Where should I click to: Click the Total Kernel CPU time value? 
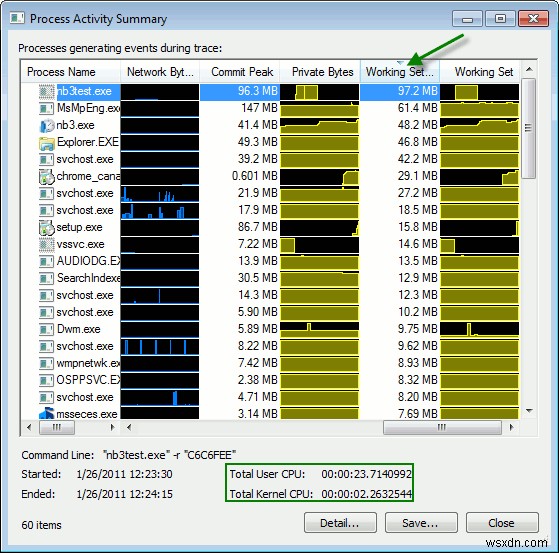click(366, 494)
